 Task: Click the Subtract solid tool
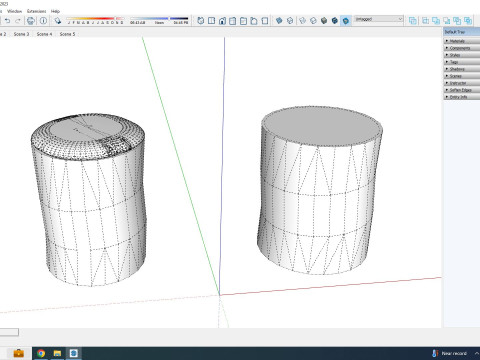point(447,21)
